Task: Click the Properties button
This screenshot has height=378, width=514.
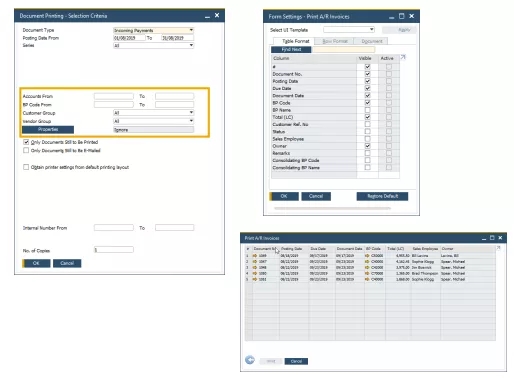Action: 48,129
